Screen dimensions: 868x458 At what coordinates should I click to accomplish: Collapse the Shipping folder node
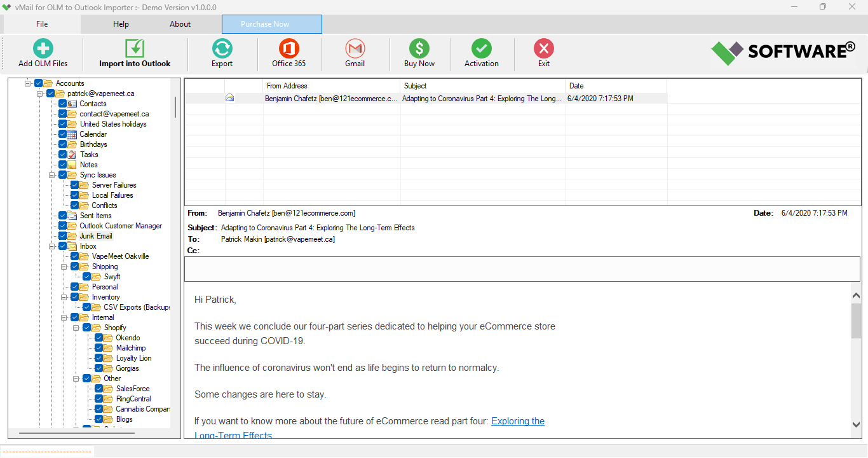pyautogui.click(x=64, y=267)
